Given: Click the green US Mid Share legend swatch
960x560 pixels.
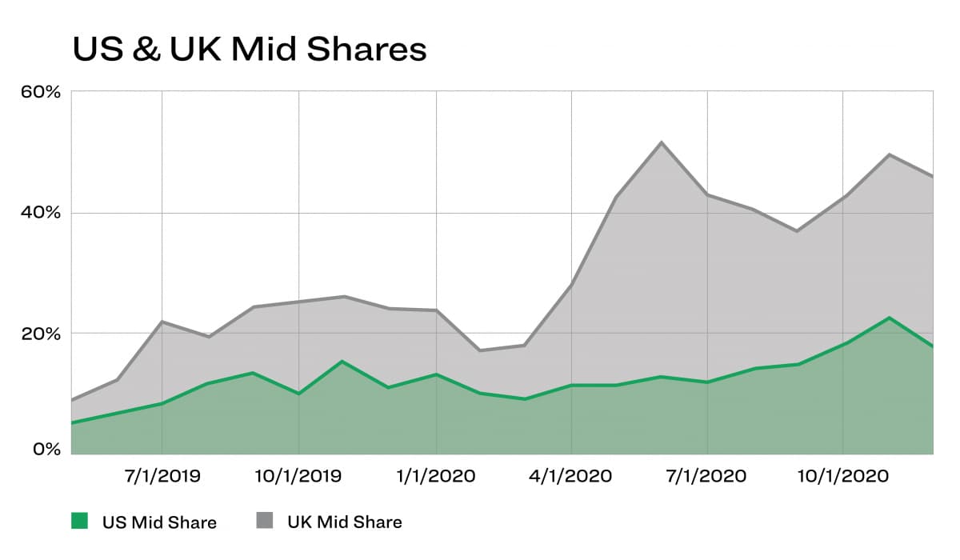Looking at the screenshot, I should coord(79,522).
